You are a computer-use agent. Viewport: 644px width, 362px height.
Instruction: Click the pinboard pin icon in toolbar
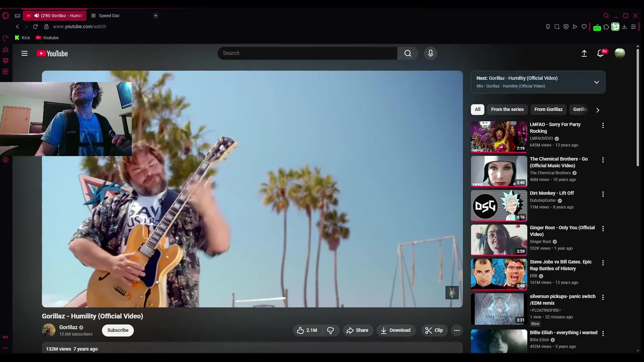(x=548, y=27)
